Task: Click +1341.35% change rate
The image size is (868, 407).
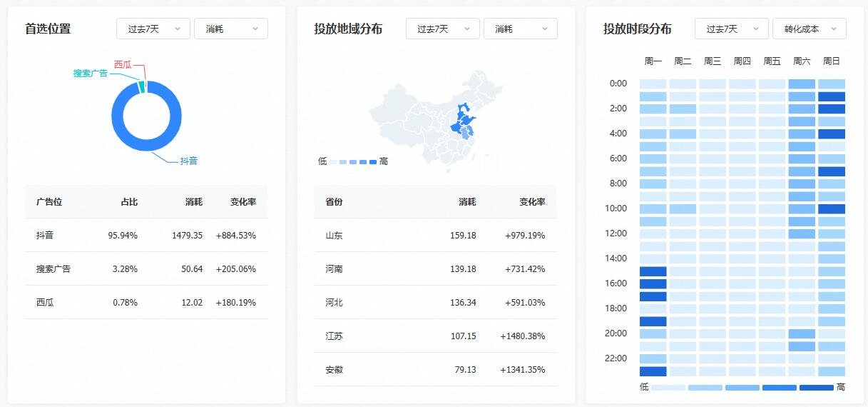Action: click(523, 369)
